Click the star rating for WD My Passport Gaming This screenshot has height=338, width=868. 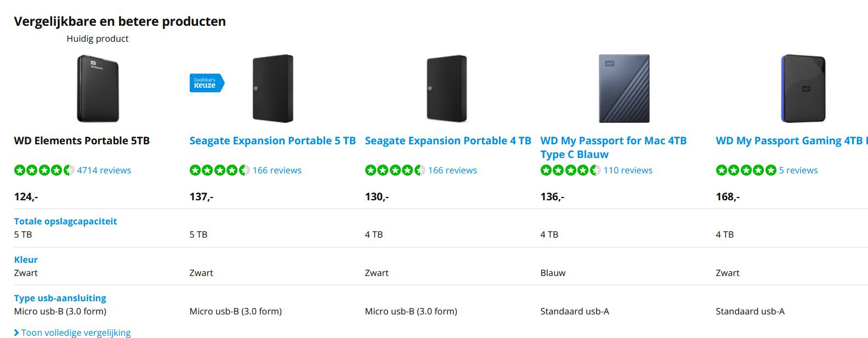pyautogui.click(x=746, y=170)
